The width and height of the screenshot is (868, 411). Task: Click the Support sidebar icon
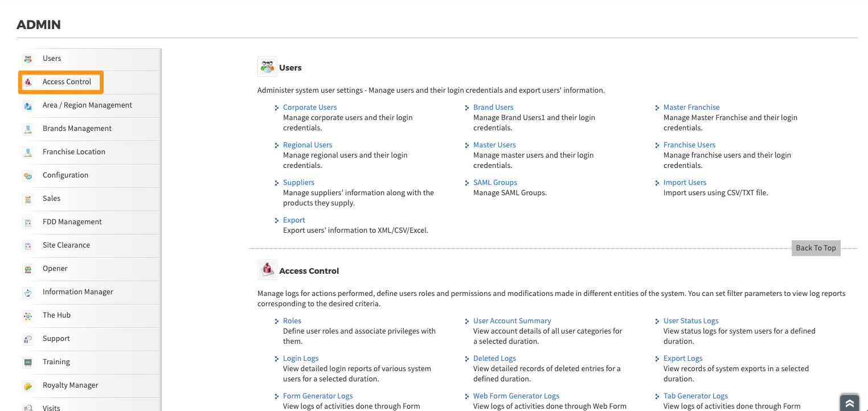tap(27, 339)
